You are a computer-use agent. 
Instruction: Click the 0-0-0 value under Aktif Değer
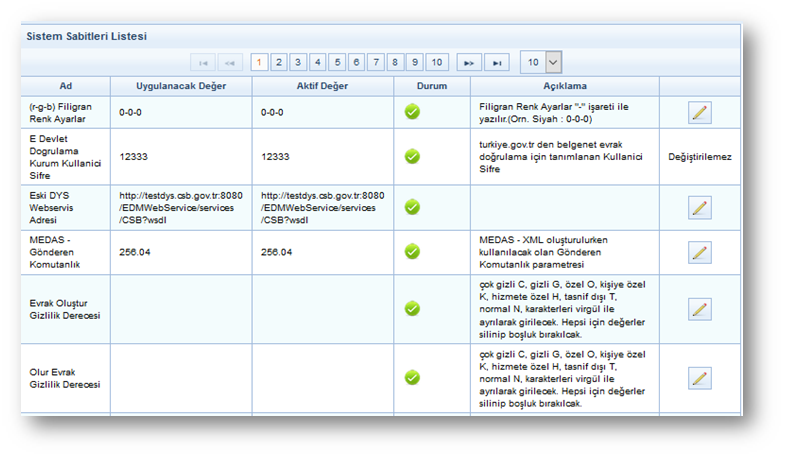(272, 113)
